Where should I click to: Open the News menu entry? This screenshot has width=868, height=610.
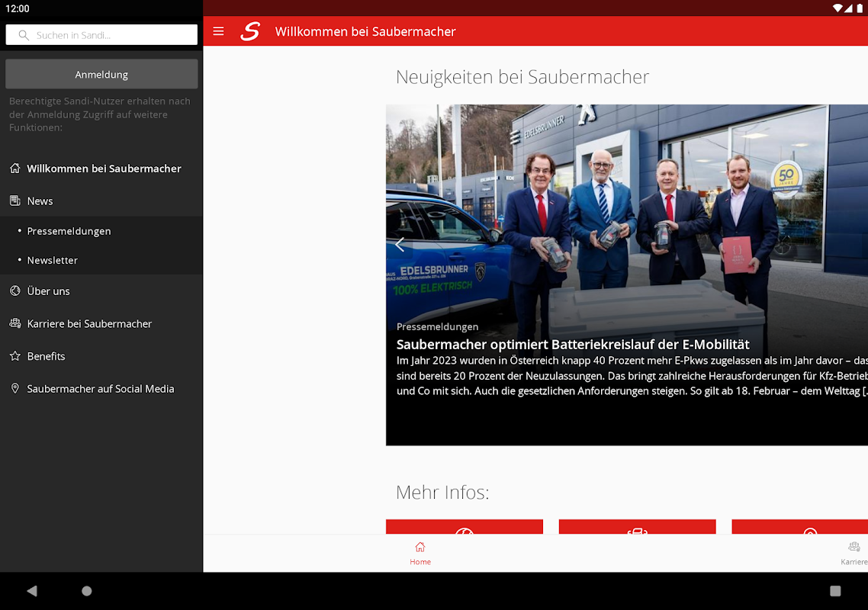[101, 201]
